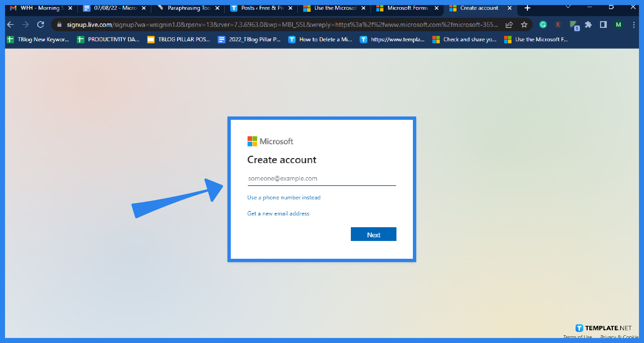
Task: Click the extension icon showing badge '1'
Action: click(573, 24)
